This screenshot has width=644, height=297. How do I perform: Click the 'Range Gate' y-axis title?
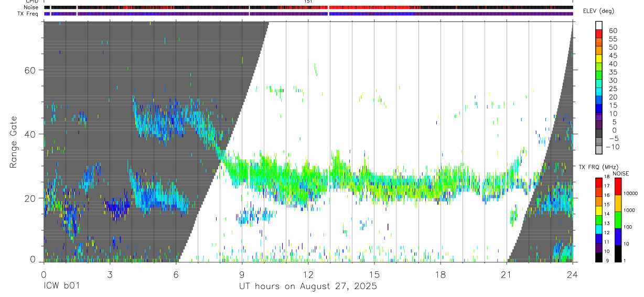coord(14,142)
